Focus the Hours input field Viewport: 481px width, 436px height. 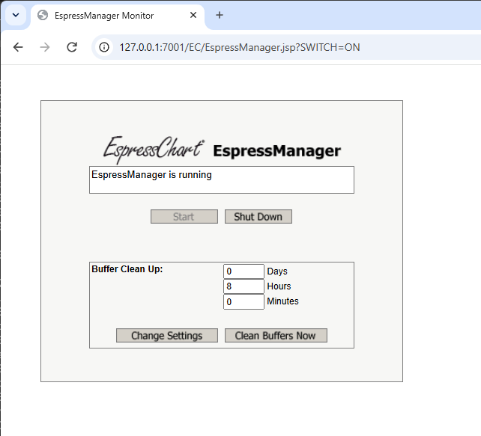point(244,286)
